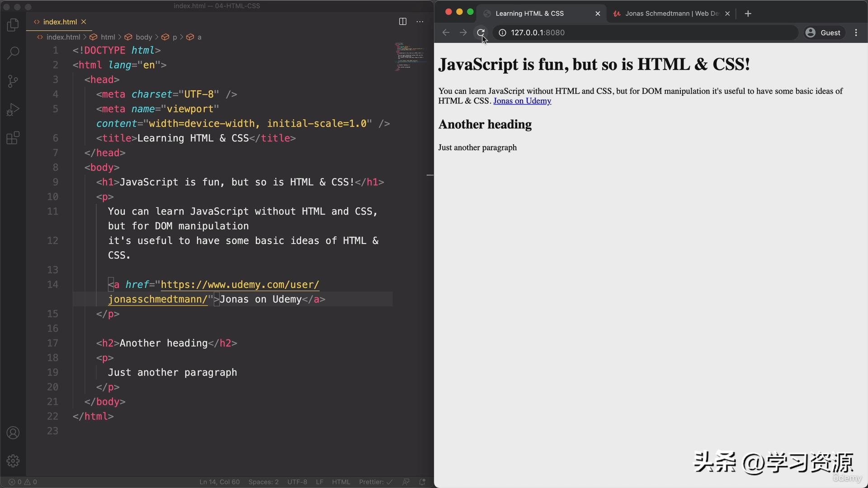This screenshot has height=488, width=868.
Task: Expand the browser's three-dot menu
Action: 856,33
